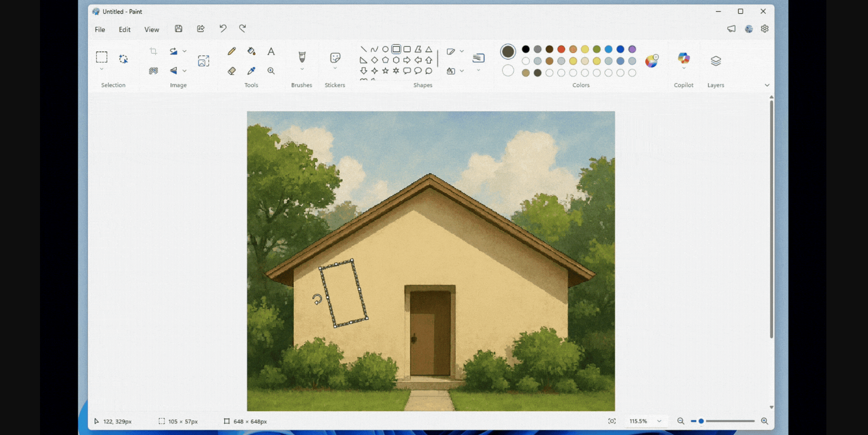Click the Share button
Screen dimensions: 868x435
pyautogui.click(x=201, y=29)
